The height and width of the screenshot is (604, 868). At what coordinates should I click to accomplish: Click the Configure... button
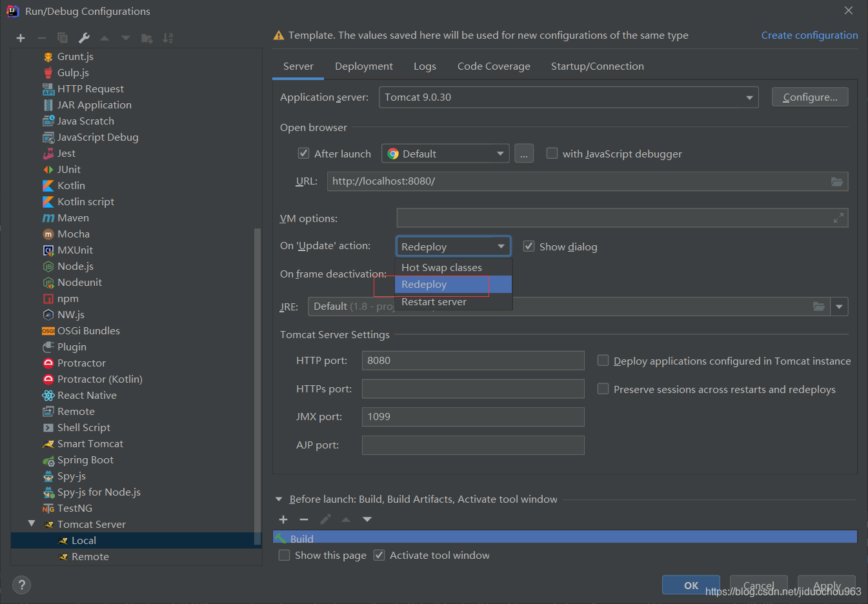[x=810, y=97]
